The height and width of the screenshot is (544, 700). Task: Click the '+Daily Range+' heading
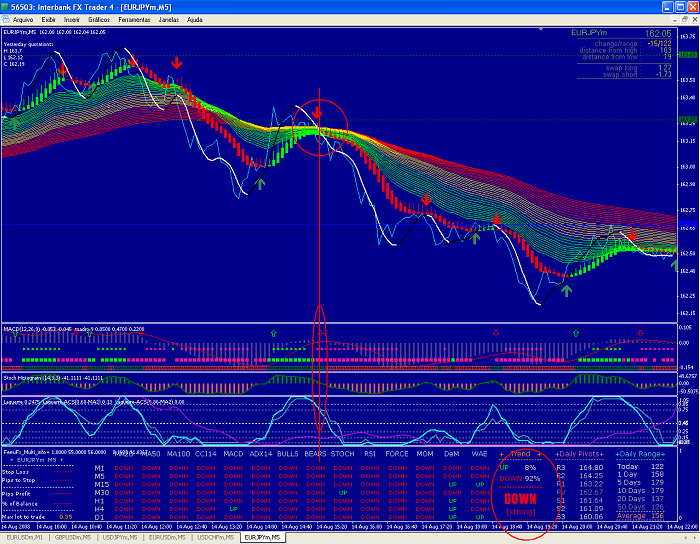point(640,454)
